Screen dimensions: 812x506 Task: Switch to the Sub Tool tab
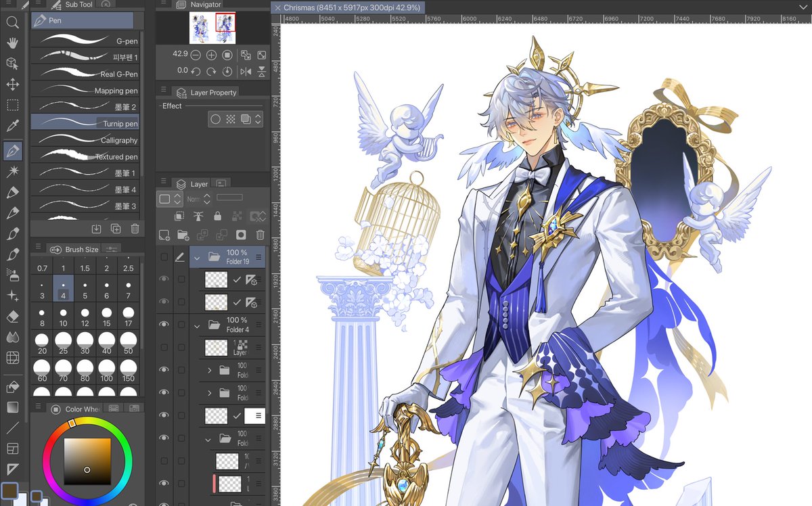72,5
